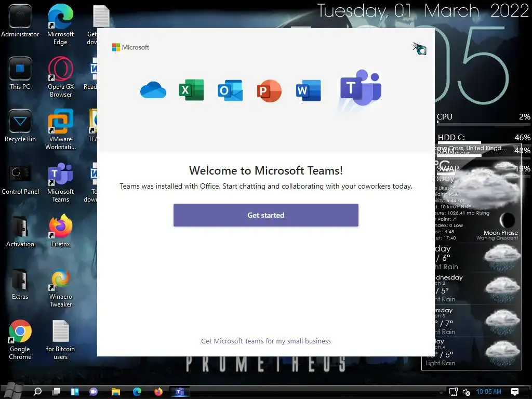Open the notification center icon
This screenshot has height=399, width=532.
coord(515,392)
